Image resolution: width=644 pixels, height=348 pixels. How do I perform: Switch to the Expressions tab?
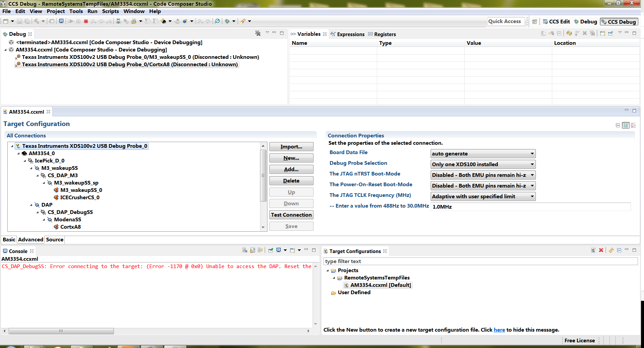pos(347,34)
